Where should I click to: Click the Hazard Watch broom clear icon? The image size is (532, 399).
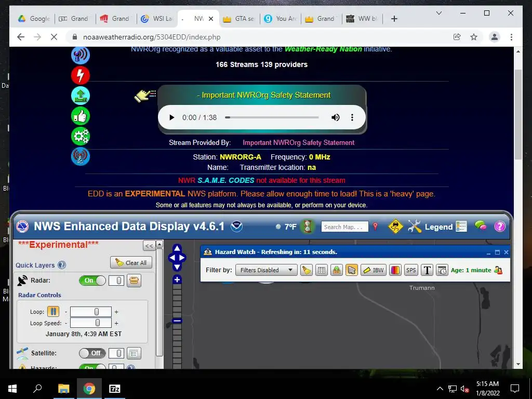tap(307, 270)
